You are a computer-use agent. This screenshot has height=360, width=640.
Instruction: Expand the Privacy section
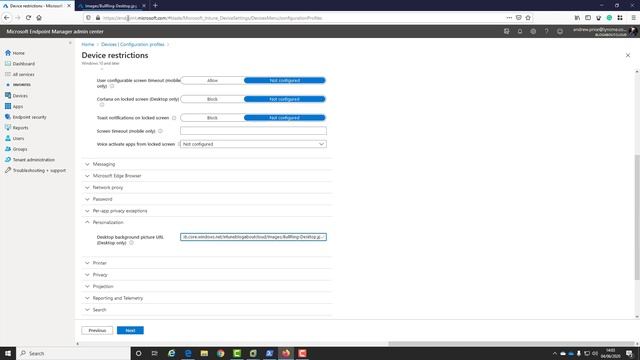[207, 275]
